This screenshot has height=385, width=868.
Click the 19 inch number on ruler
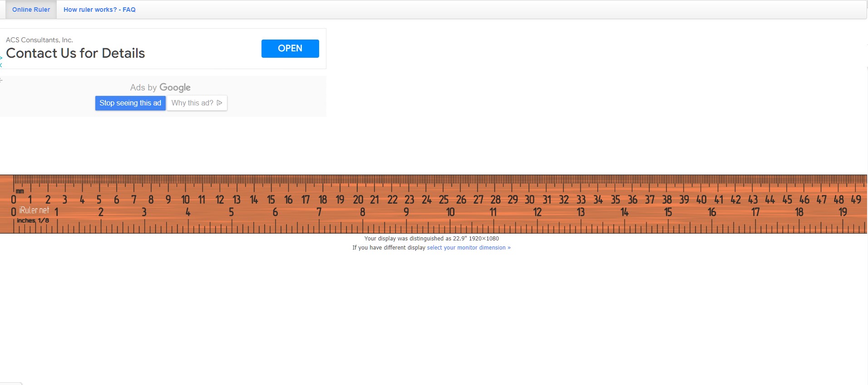843,212
